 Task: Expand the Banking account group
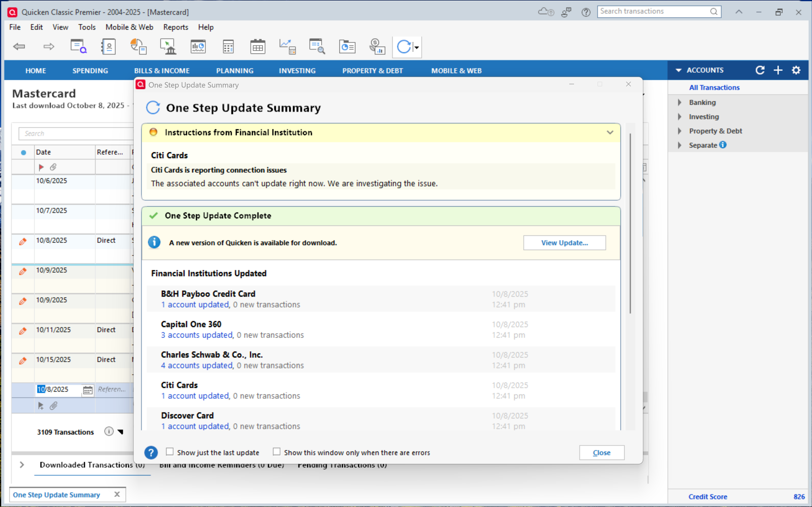(680, 102)
